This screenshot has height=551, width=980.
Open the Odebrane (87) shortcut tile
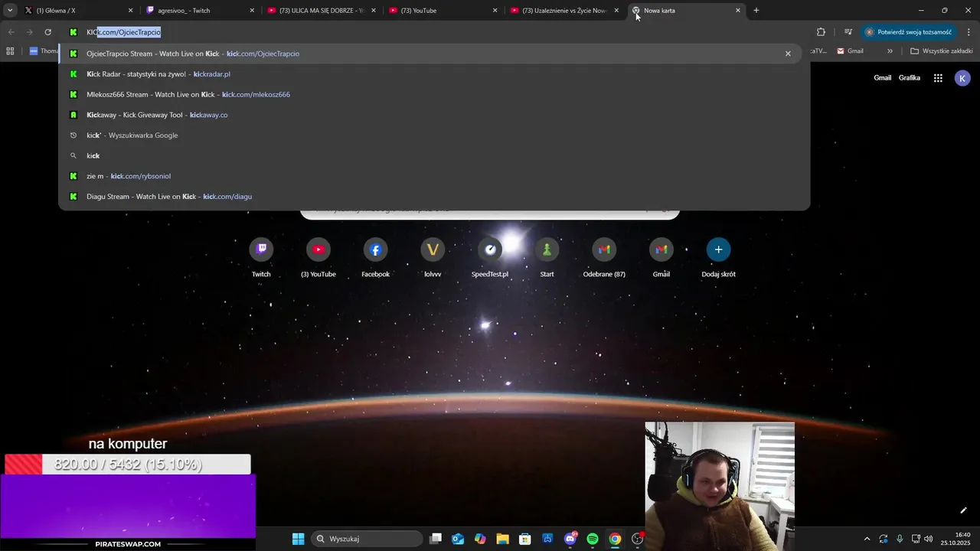tap(604, 249)
